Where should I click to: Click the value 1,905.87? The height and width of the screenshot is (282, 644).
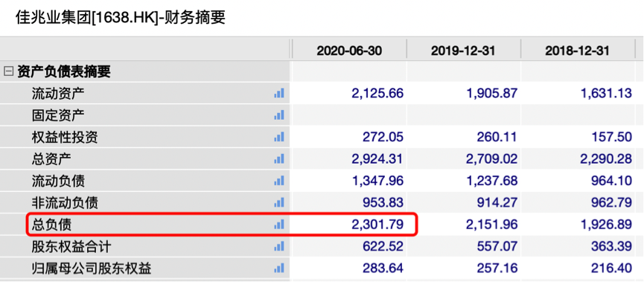[491, 93]
